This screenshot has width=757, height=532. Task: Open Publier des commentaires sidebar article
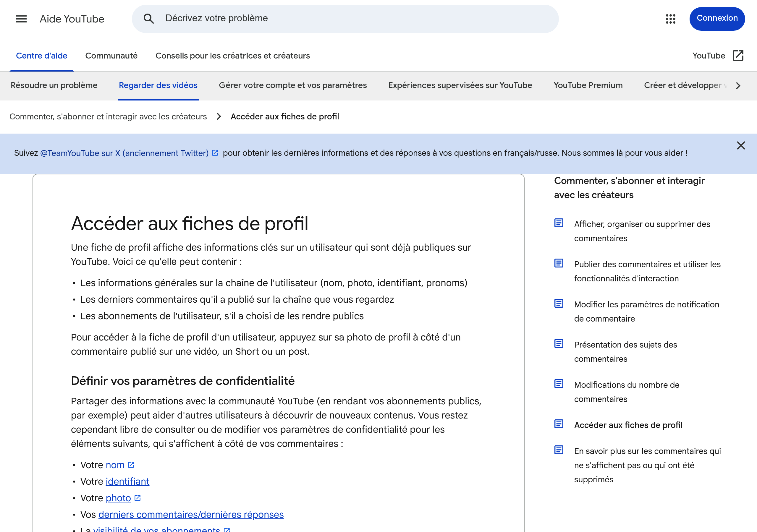point(647,271)
